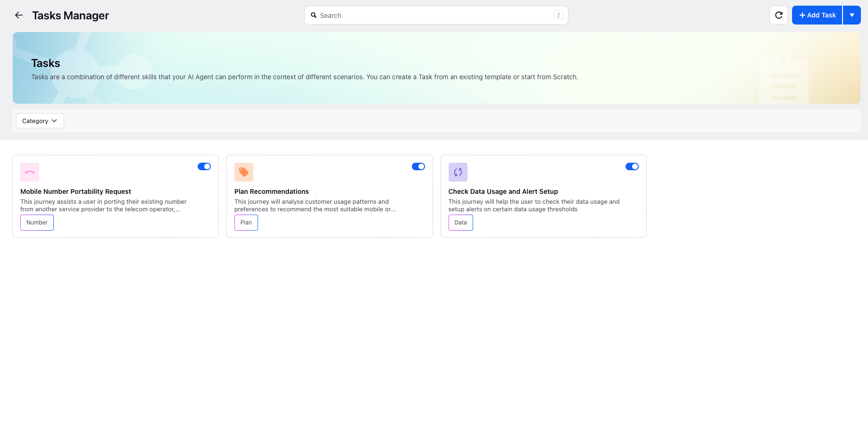This screenshot has width=868, height=432.
Task: Open the Category filter dropdown
Action: click(x=40, y=121)
